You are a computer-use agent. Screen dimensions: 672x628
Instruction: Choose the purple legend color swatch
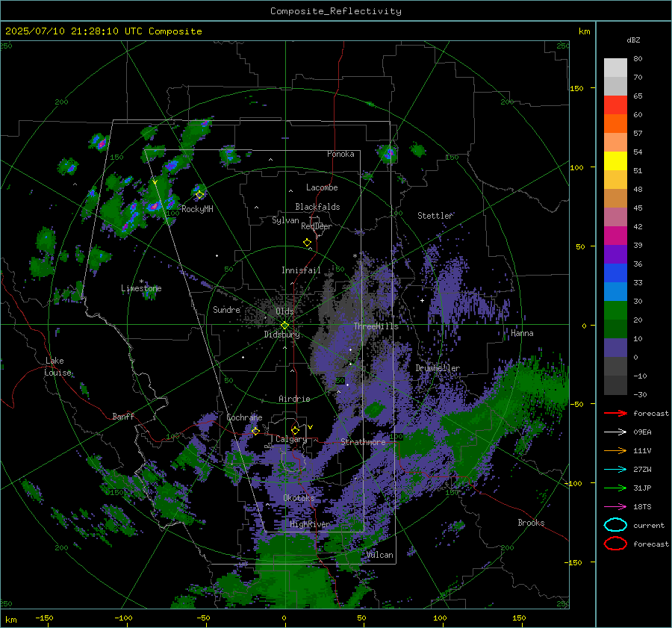click(x=615, y=254)
